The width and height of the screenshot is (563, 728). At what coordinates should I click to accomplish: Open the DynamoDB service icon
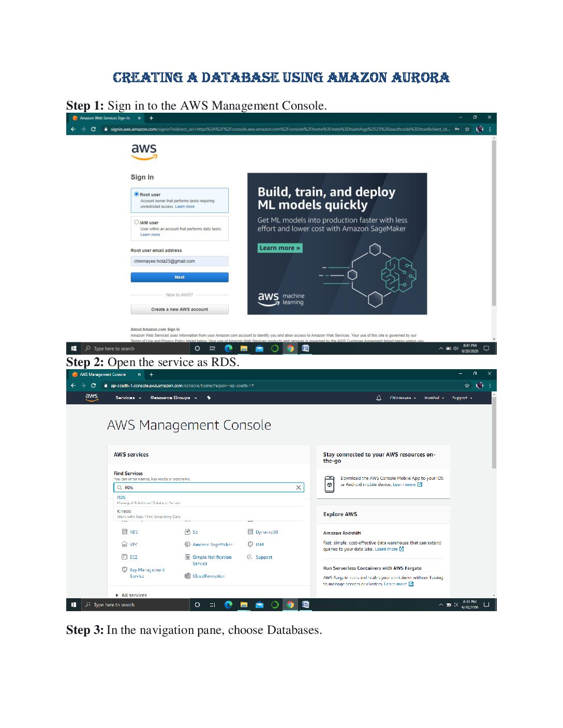[x=250, y=532]
